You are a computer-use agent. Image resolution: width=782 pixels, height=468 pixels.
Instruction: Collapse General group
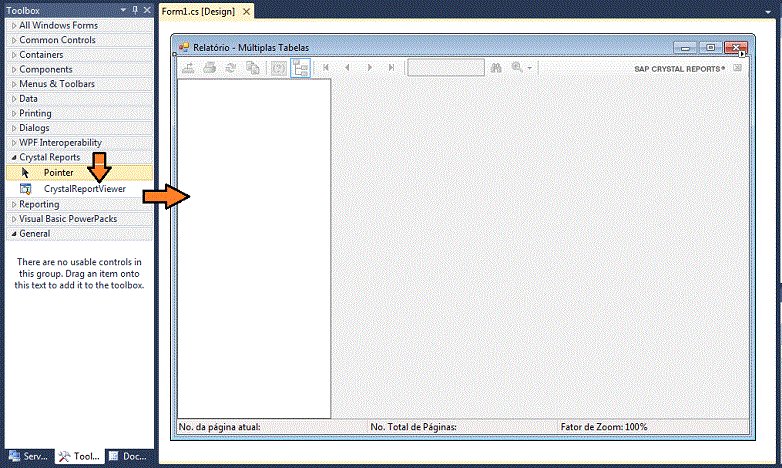point(14,234)
